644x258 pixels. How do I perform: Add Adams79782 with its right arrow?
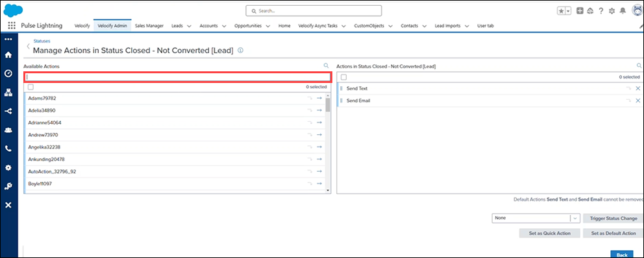point(319,99)
